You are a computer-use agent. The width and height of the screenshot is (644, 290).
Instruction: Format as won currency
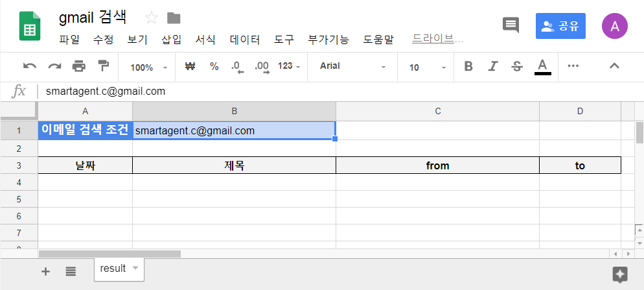pos(190,66)
